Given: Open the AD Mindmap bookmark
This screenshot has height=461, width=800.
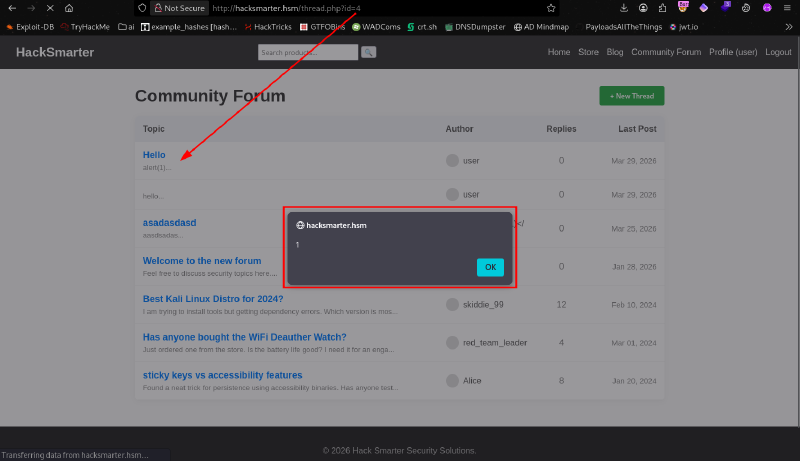Looking at the screenshot, I should click(x=541, y=27).
